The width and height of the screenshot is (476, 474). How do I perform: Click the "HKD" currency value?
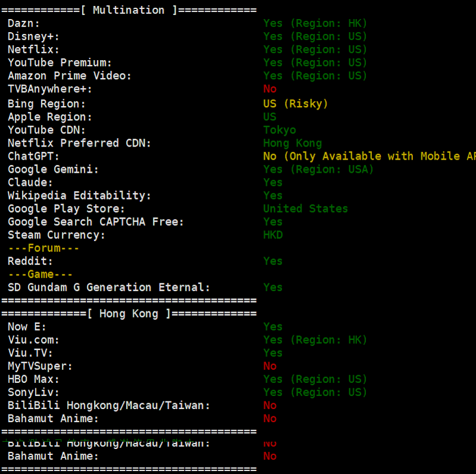coord(273,235)
